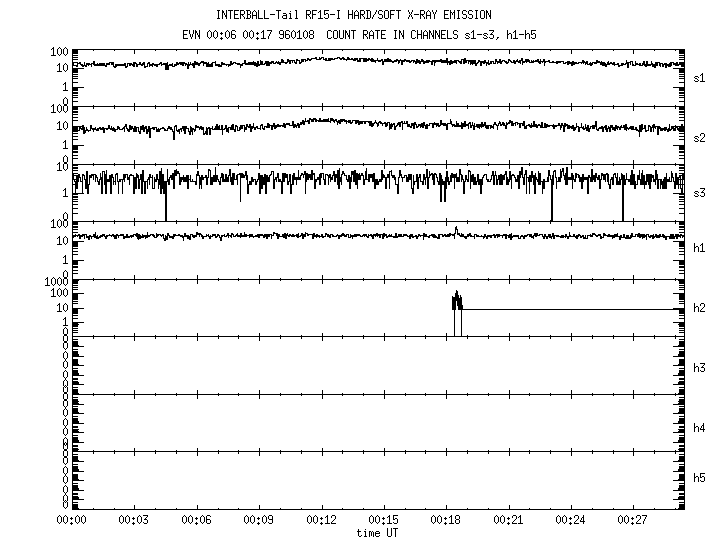Select the 00:12 time tick label
This screenshot has height=550, width=720.
(321, 522)
